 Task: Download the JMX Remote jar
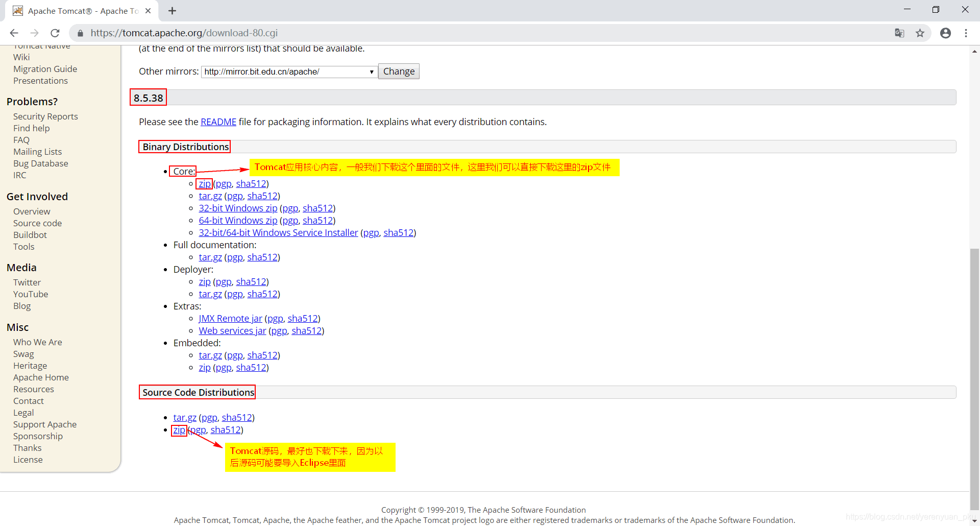[230, 319]
